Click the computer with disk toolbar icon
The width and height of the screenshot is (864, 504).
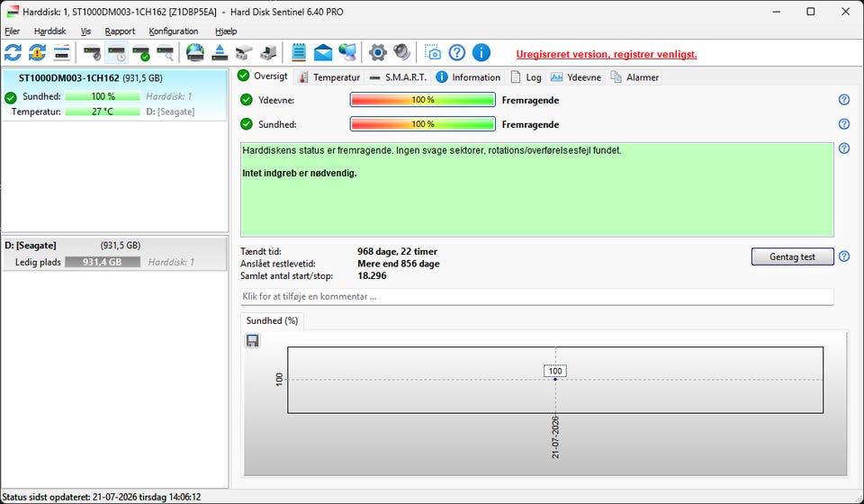(268, 53)
